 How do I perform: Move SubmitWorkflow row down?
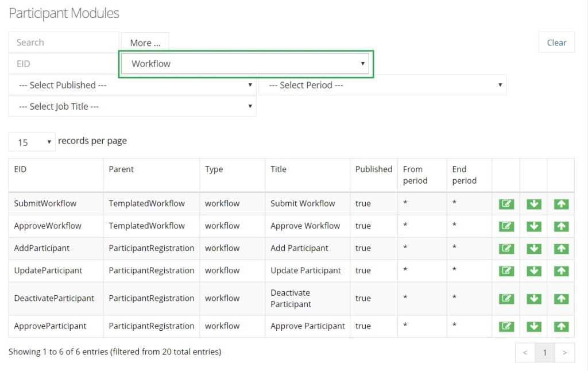pyautogui.click(x=534, y=204)
